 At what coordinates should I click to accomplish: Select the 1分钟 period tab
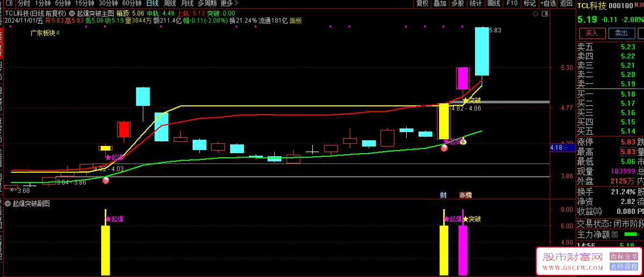click(43, 3)
